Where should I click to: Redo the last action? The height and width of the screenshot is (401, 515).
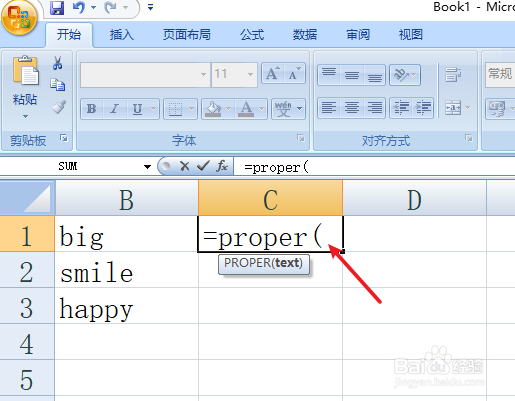click(110, 7)
